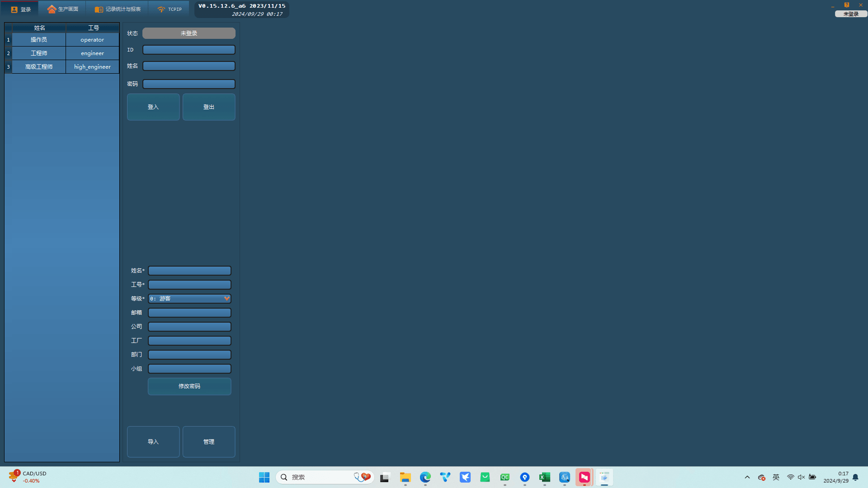Click the 管理 manage button

pyautogui.click(x=209, y=442)
